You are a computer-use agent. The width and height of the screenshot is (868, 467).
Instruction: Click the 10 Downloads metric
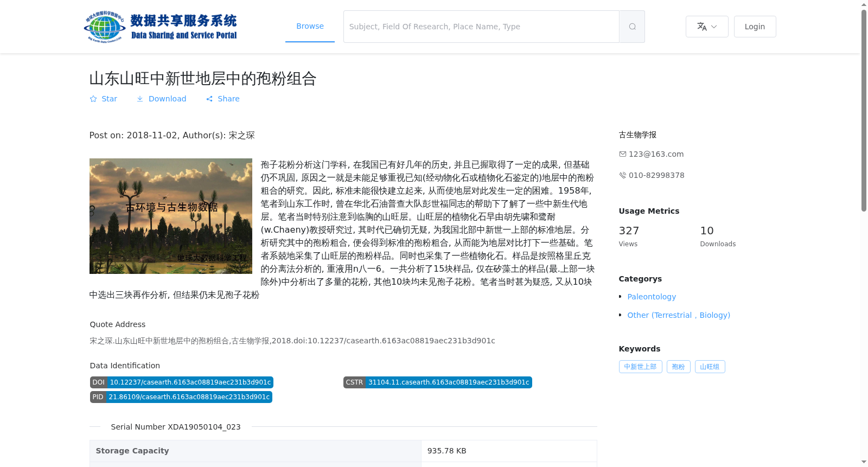coord(718,236)
